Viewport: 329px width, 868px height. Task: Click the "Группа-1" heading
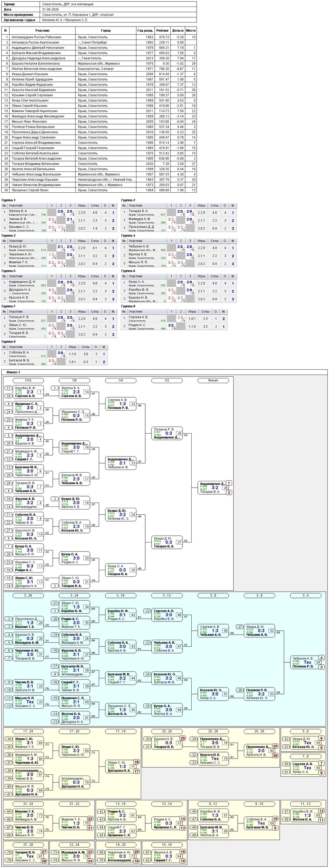coord(9,200)
